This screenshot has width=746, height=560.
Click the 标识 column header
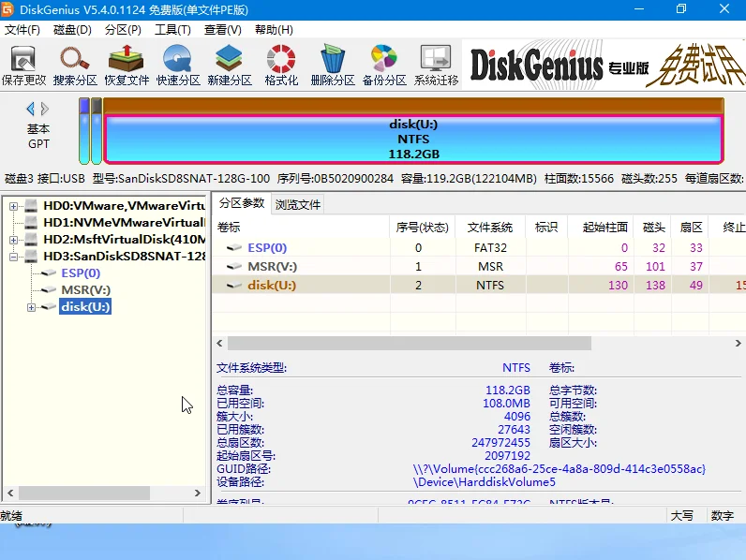point(546,228)
